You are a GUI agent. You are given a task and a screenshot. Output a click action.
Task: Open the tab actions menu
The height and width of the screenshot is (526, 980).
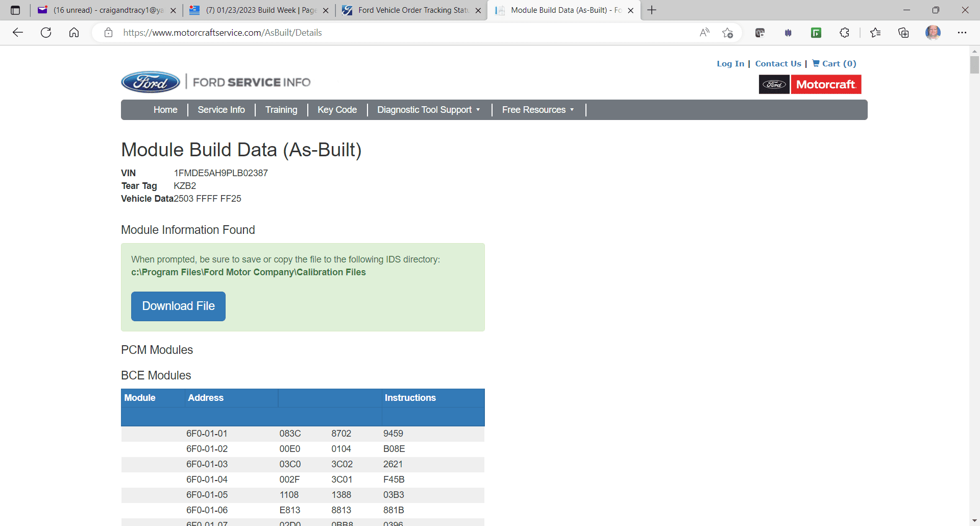pos(15,10)
